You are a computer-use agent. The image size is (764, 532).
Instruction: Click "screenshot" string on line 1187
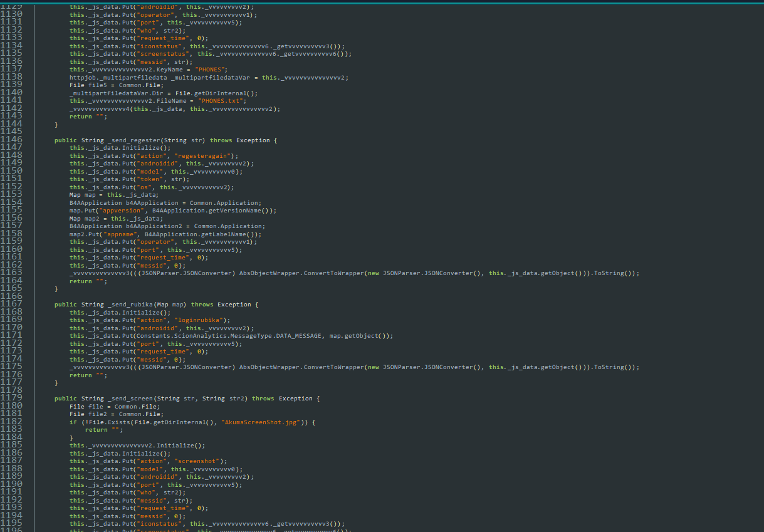point(197,461)
